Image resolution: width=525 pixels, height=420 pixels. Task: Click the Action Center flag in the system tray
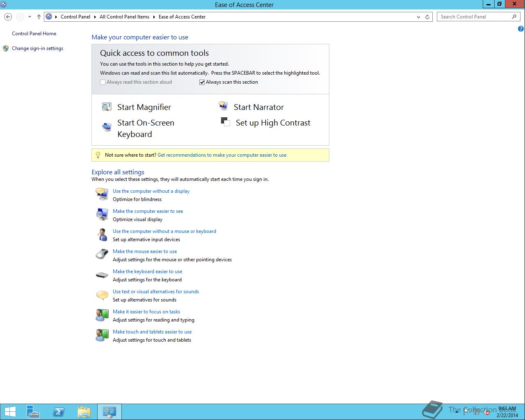(x=467, y=412)
